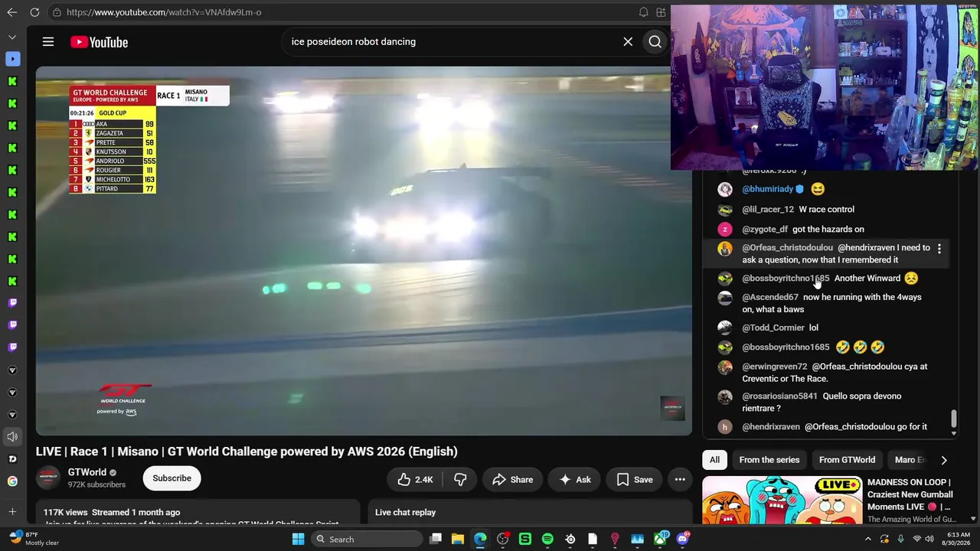
Task: Open the GTWorld channel name link
Action: [87, 472]
